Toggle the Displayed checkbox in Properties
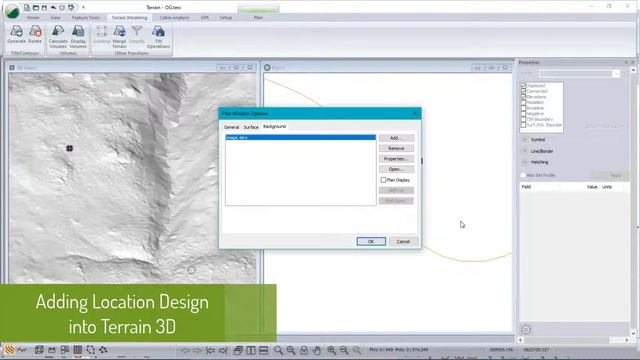 [x=523, y=86]
